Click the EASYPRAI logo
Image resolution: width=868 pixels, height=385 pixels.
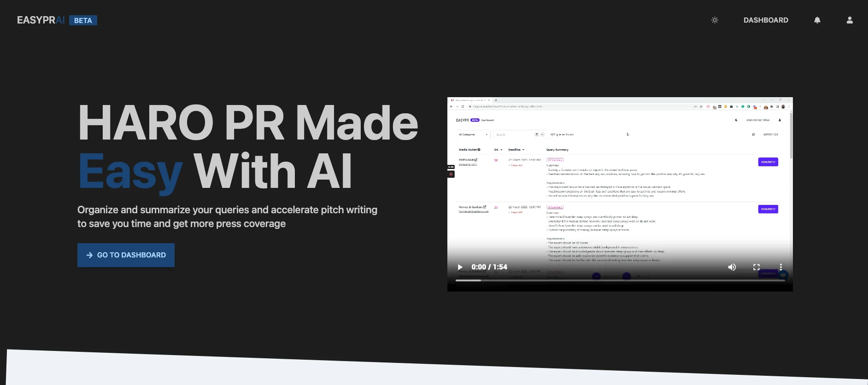pyautogui.click(x=41, y=20)
